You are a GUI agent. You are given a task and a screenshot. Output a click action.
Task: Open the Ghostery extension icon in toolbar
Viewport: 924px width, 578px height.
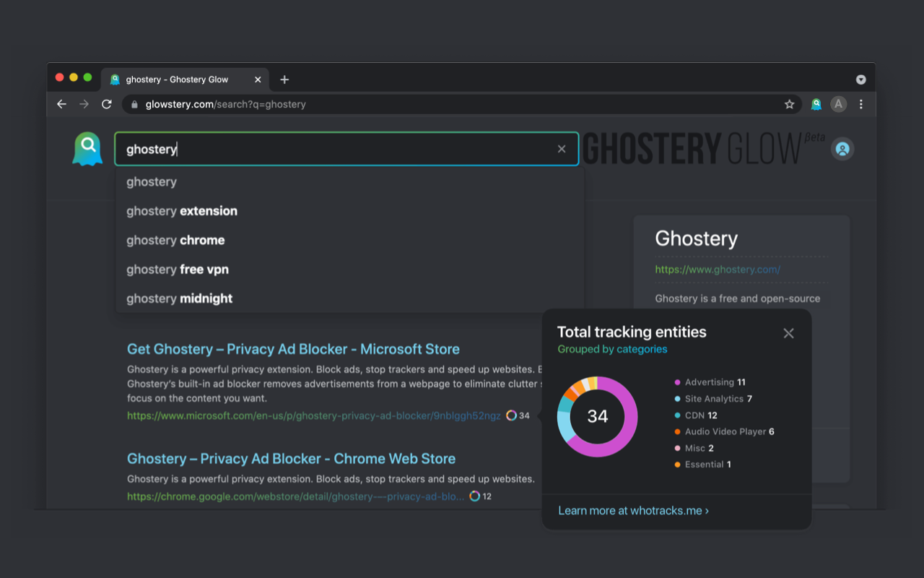[816, 104]
